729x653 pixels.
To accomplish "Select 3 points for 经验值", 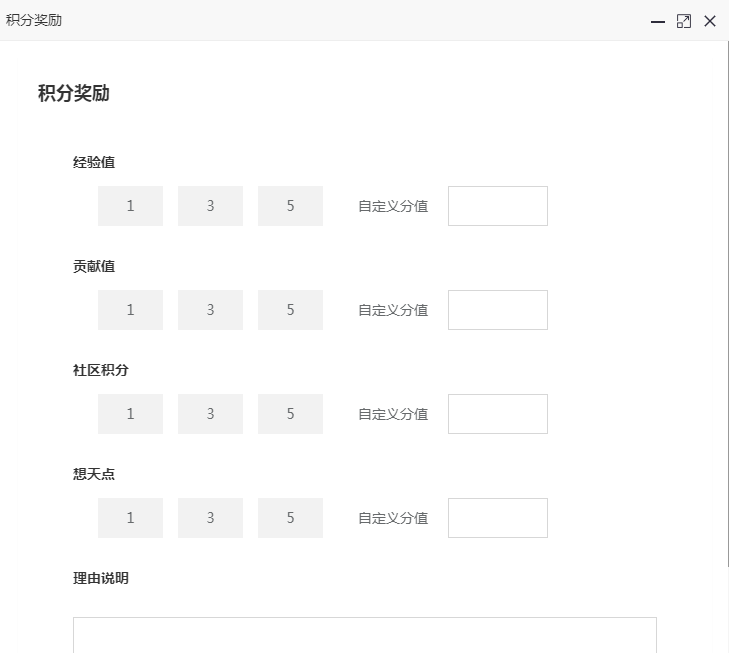I will tap(210, 206).
